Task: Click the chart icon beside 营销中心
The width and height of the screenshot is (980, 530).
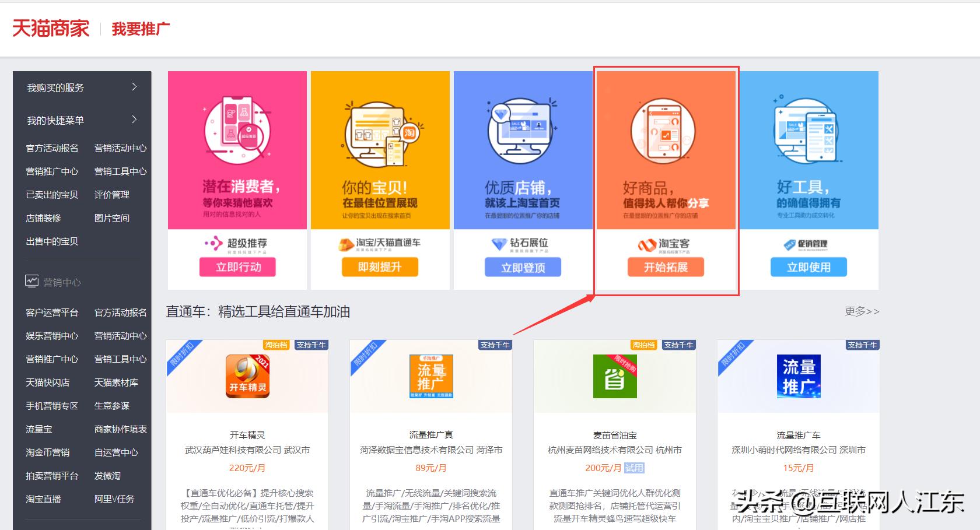Action: click(x=33, y=281)
